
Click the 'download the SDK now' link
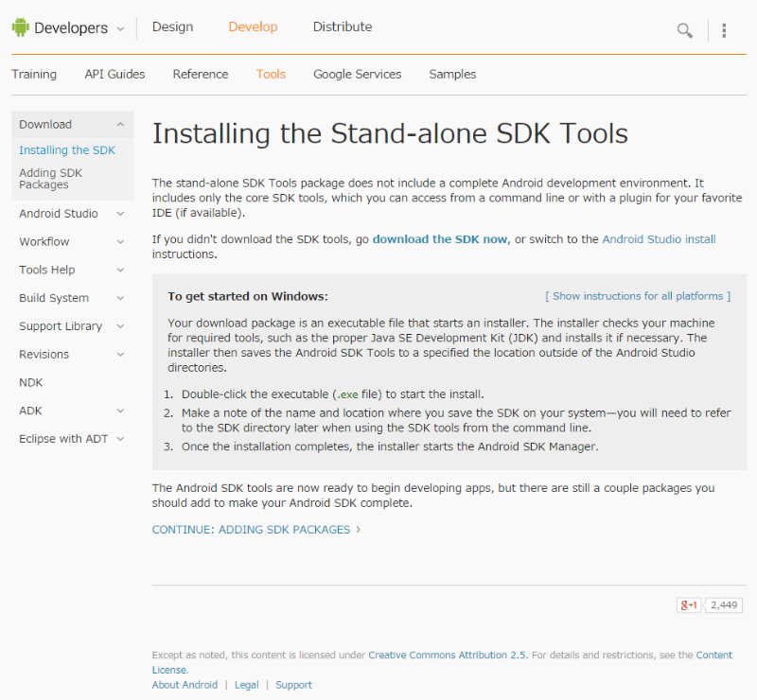(440, 239)
